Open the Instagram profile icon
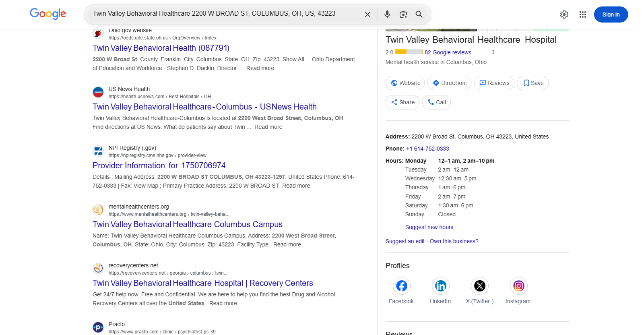The height and width of the screenshot is (335, 644). tap(519, 286)
